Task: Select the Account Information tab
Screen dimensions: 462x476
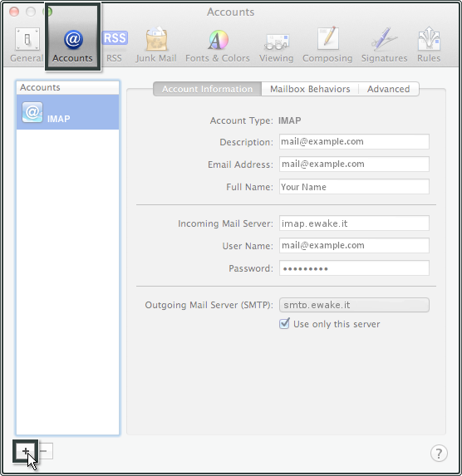Action: click(207, 89)
